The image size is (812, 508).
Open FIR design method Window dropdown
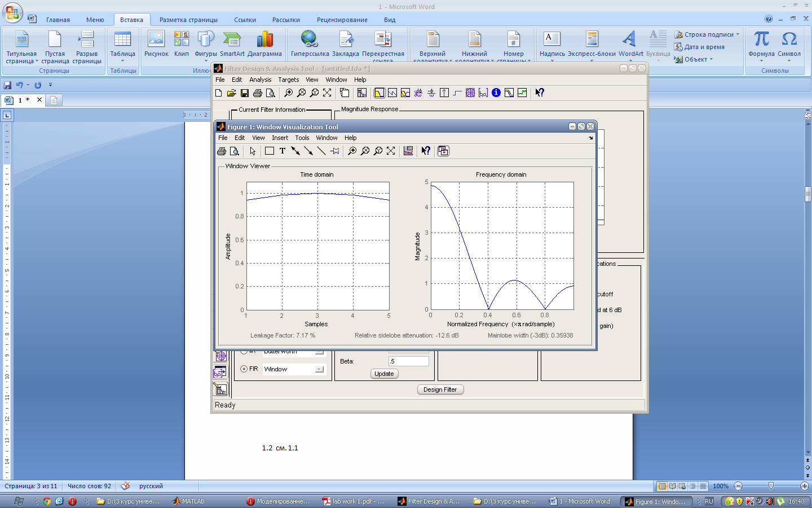(320, 369)
